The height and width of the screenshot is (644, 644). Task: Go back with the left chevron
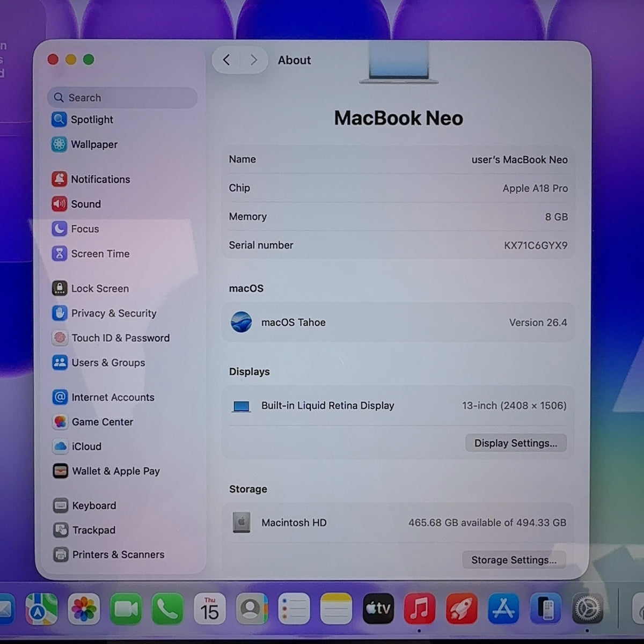click(x=226, y=60)
